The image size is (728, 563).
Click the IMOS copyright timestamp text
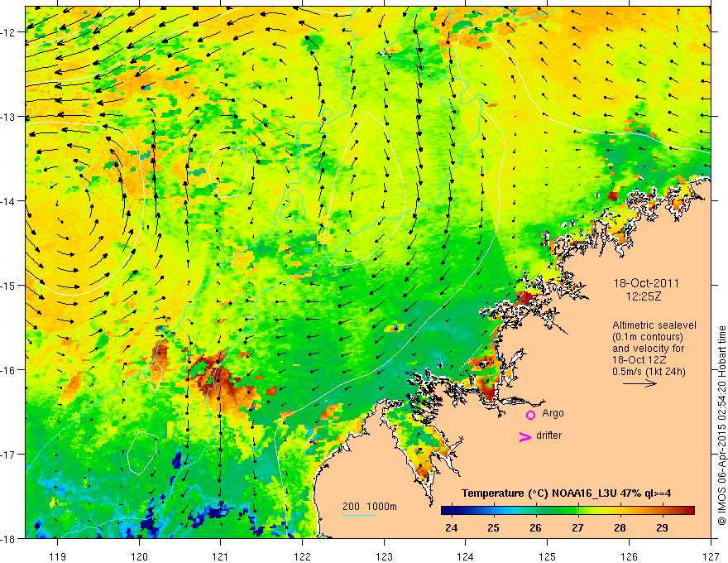point(721,426)
